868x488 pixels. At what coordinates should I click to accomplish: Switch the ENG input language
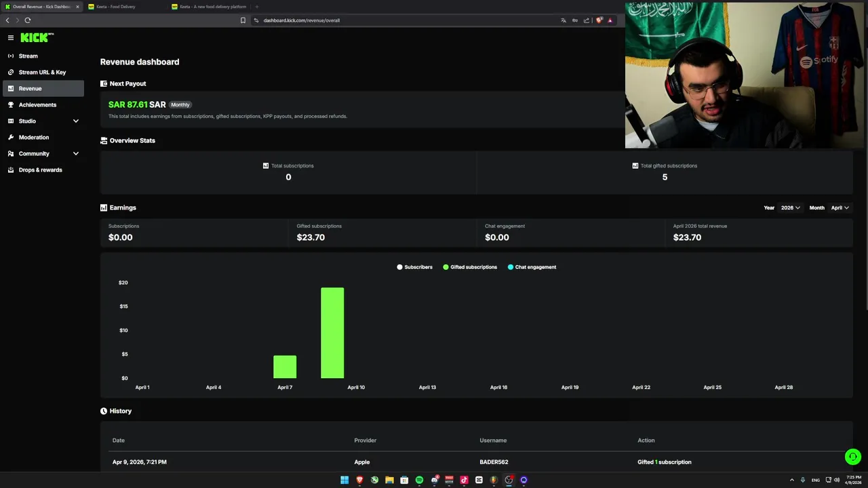click(815, 480)
